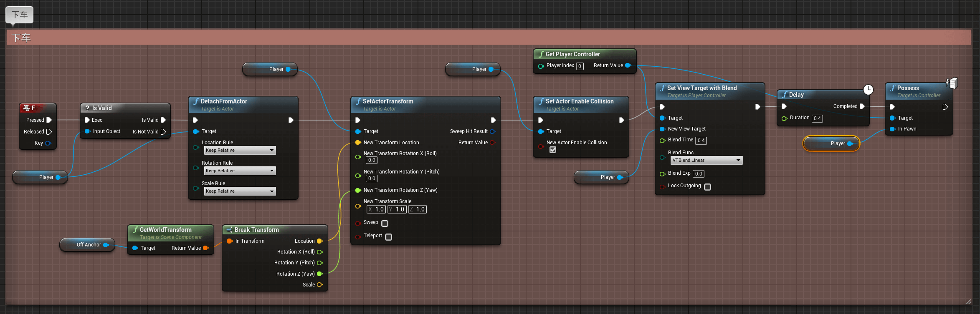The image size is (980, 314).
Task: Open the Rotation Rule dropdown
Action: click(240, 171)
